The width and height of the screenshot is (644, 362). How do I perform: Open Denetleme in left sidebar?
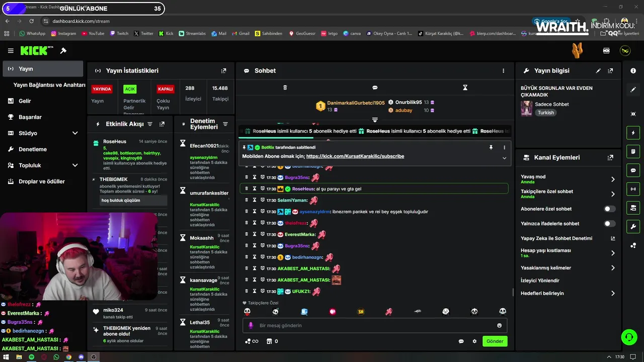[x=43, y=149]
